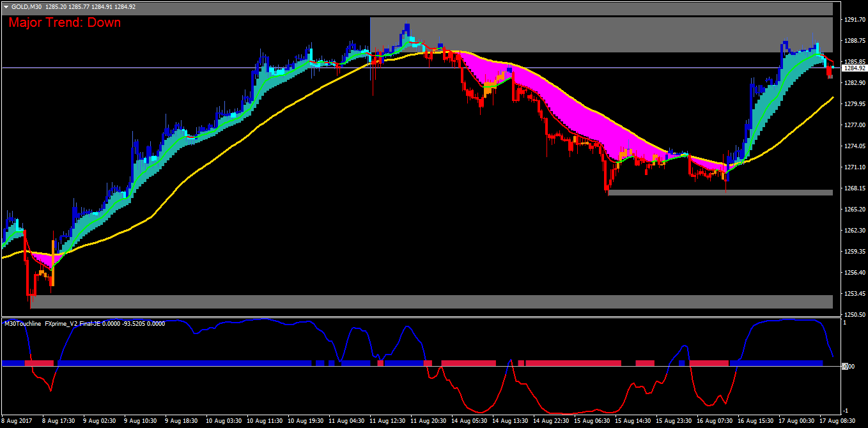Click the '10 Aug 11:30' time label
This screenshot has width=868, height=428.
click(265, 422)
